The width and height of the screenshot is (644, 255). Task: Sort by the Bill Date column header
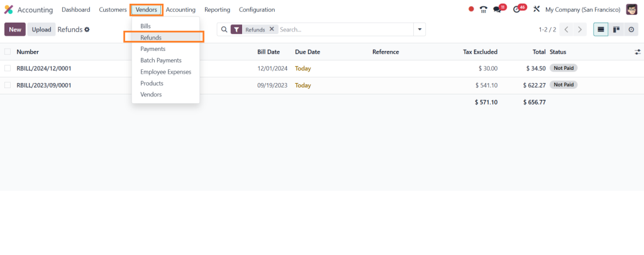[x=269, y=52]
